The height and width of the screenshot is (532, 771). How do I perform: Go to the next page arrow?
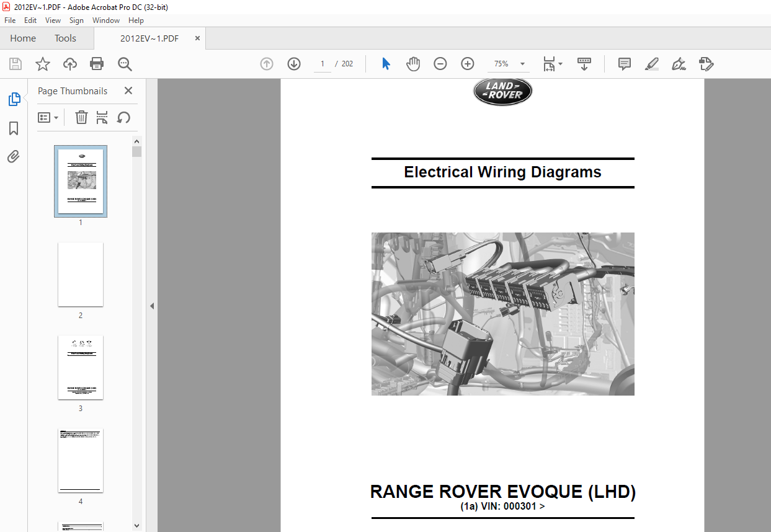294,64
